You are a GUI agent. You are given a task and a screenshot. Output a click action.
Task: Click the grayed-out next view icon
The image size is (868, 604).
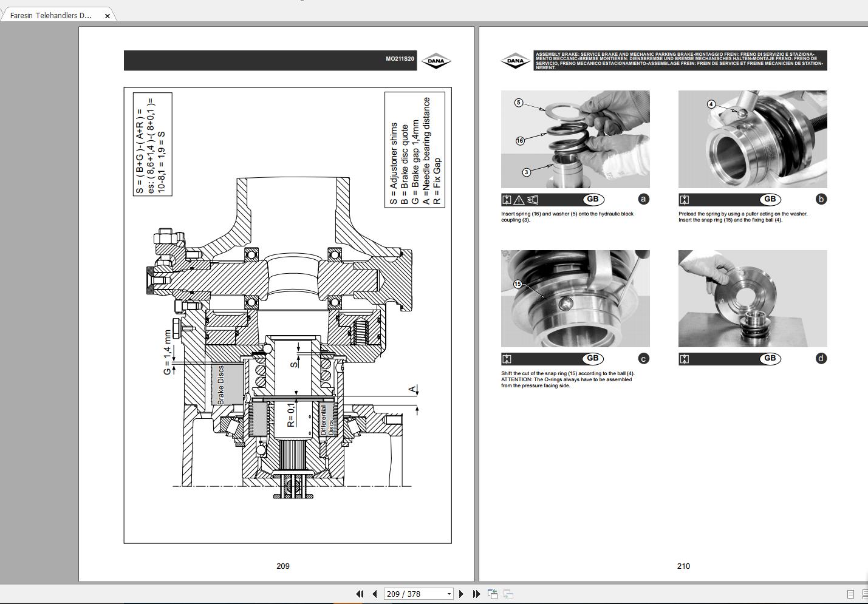pyautogui.click(x=508, y=594)
